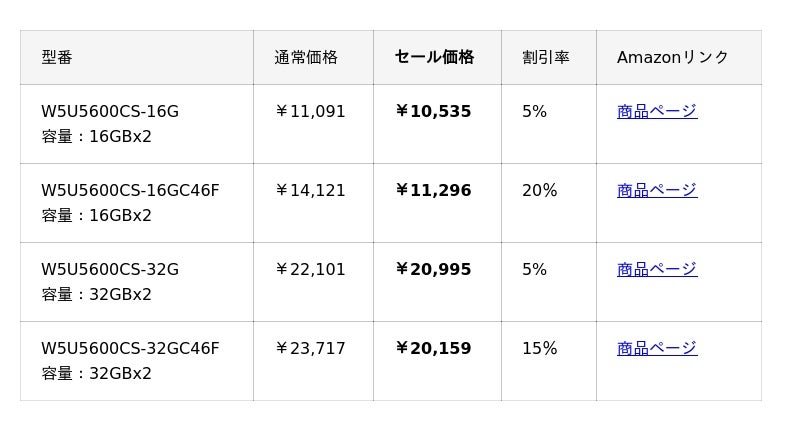Click the 型番 column header

click(57, 57)
